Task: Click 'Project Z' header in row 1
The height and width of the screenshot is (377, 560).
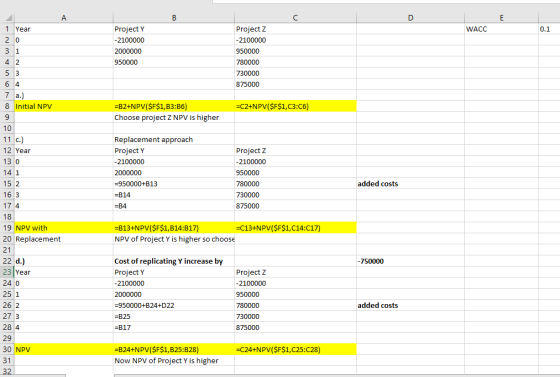Action: [x=295, y=29]
